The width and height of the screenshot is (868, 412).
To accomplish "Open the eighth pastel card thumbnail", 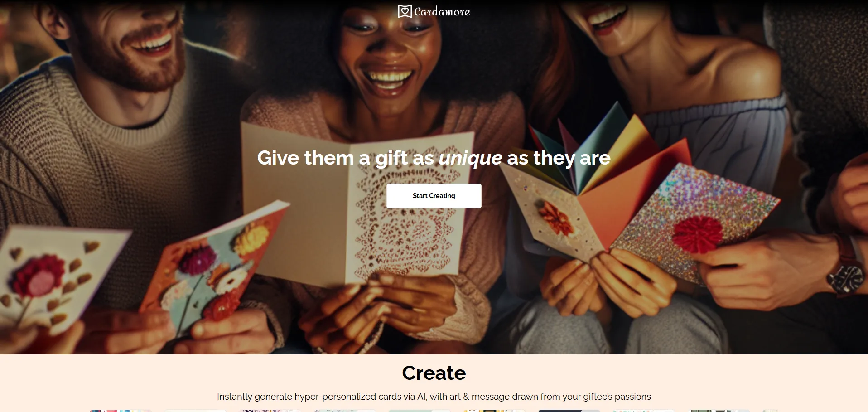I will click(x=644, y=411).
